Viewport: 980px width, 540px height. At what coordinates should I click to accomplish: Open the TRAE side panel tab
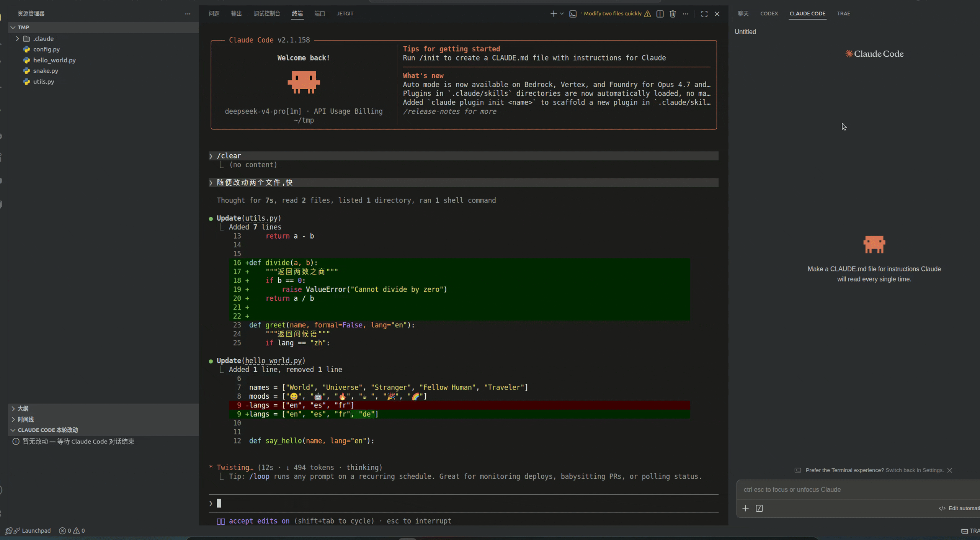[x=843, y=14]
